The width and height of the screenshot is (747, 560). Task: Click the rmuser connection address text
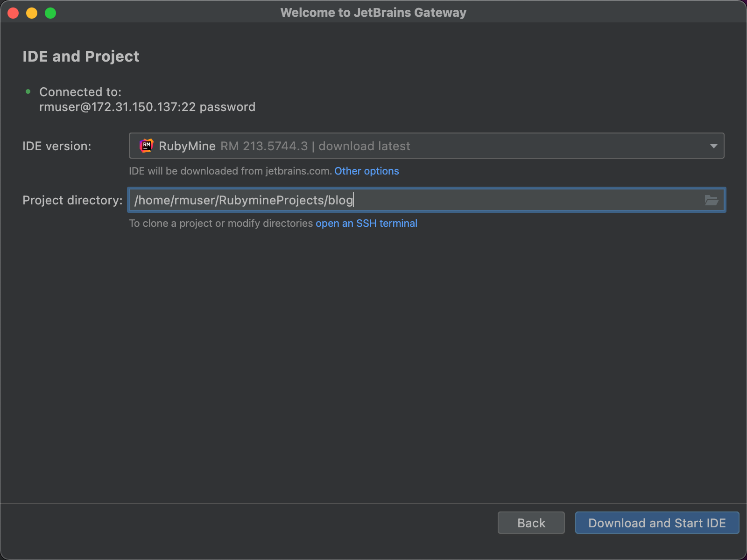pyautogui.click(x=148, y=107)
